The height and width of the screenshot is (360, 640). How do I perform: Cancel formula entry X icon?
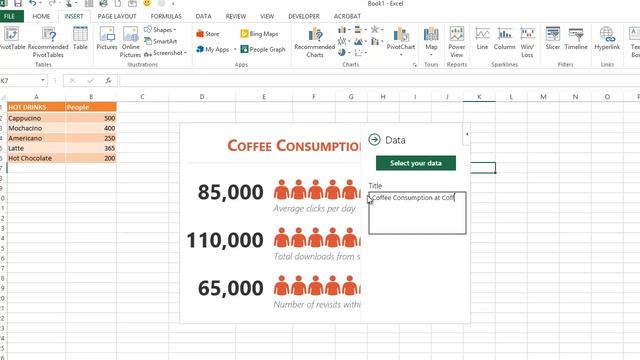click(x=72, y=81)
